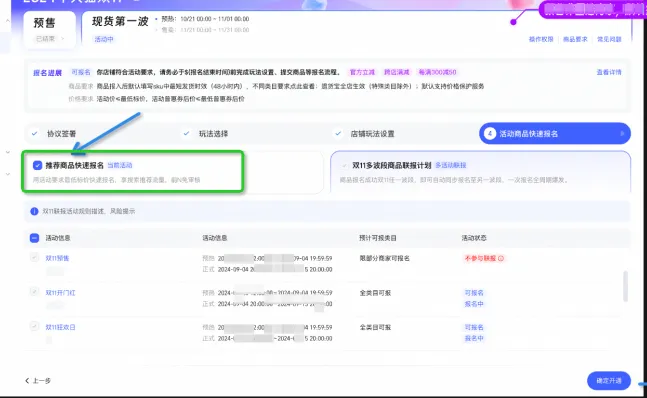This screenshot has width=647, height=398.
Task: Click the checkmark icon beside 协议签署
Action: 35,134
